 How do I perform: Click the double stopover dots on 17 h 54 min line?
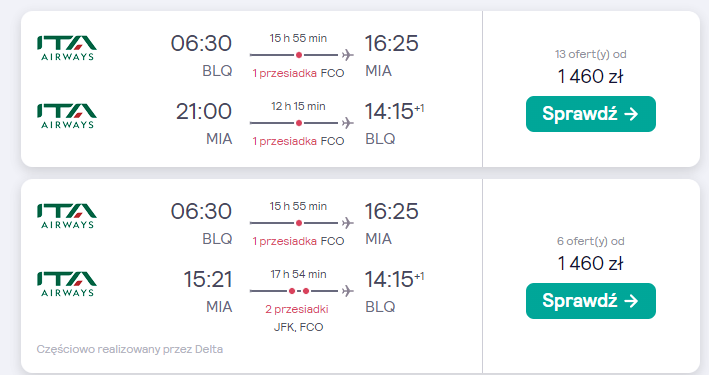tap(299, 291)
